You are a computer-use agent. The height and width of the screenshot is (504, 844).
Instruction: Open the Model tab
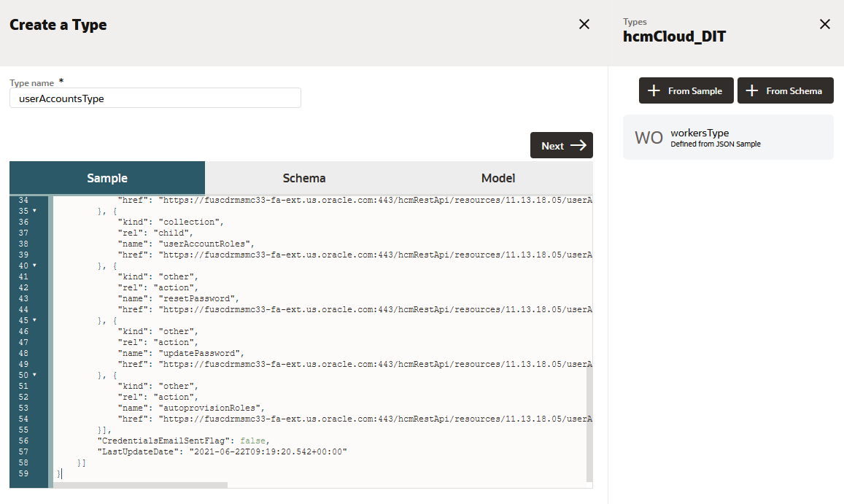[x=498, y=178]
